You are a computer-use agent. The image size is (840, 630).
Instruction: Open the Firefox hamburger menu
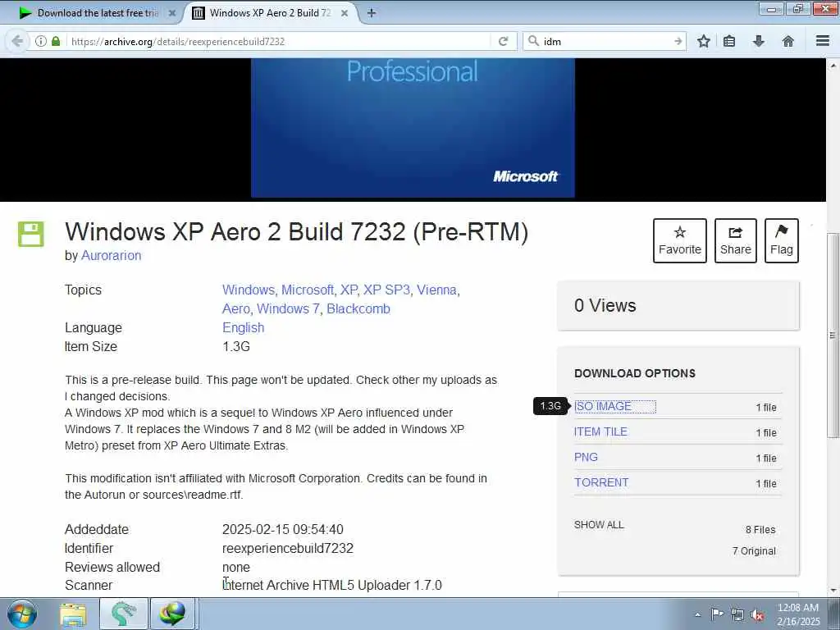[x=823, y=41]
